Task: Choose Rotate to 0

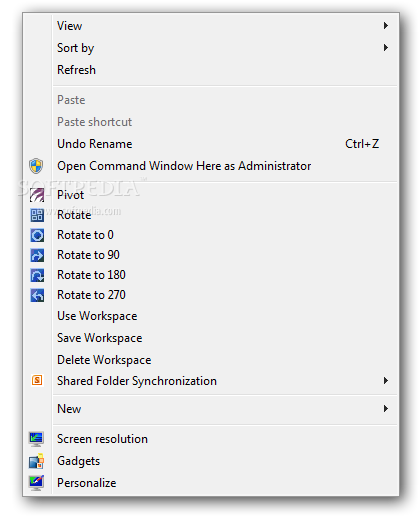Action: click(x=211, y=235)
